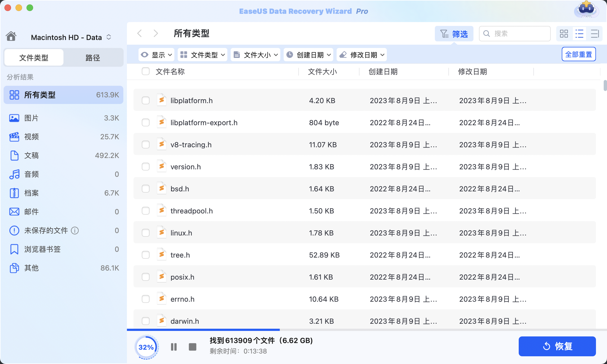This screenshot has height=364, width=607.
Task: Switch to the 路径 tab
Action: (x=93, y=58)
